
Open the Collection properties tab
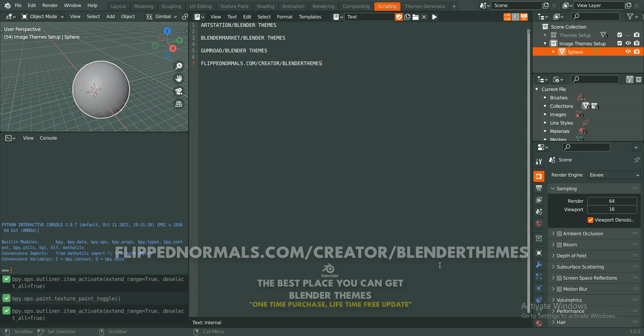point(539,238)
